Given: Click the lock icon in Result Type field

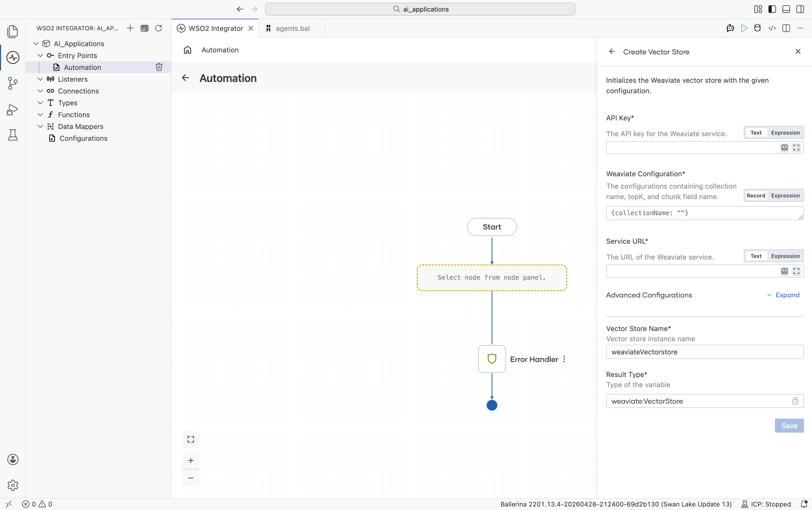Looking at the screenshot, I should tap(795, 401).
